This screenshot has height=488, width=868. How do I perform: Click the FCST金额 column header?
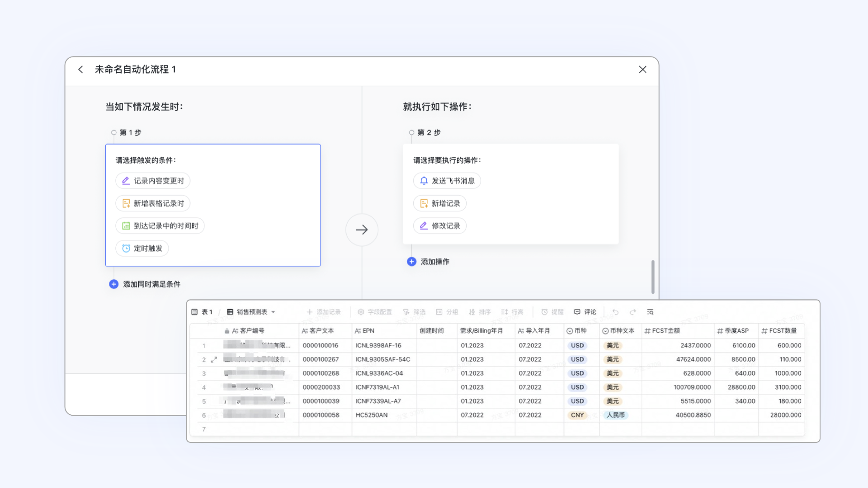coord(678,331)
